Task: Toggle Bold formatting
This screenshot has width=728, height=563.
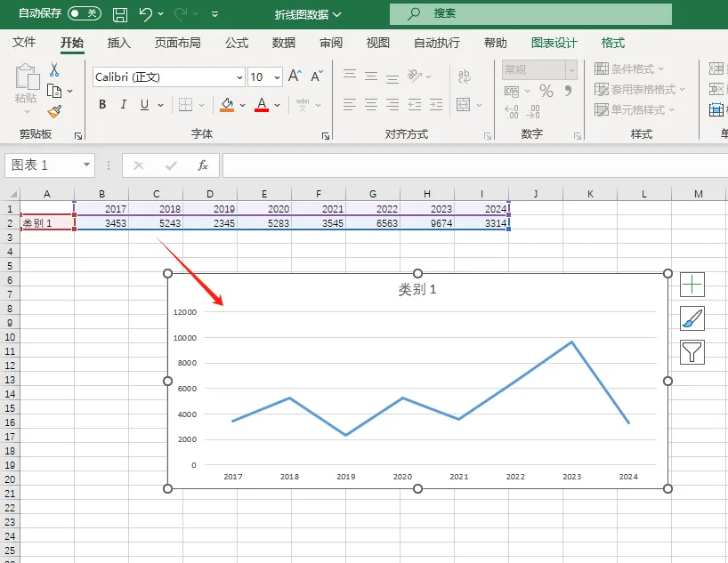Action: [x=102, y=104]
